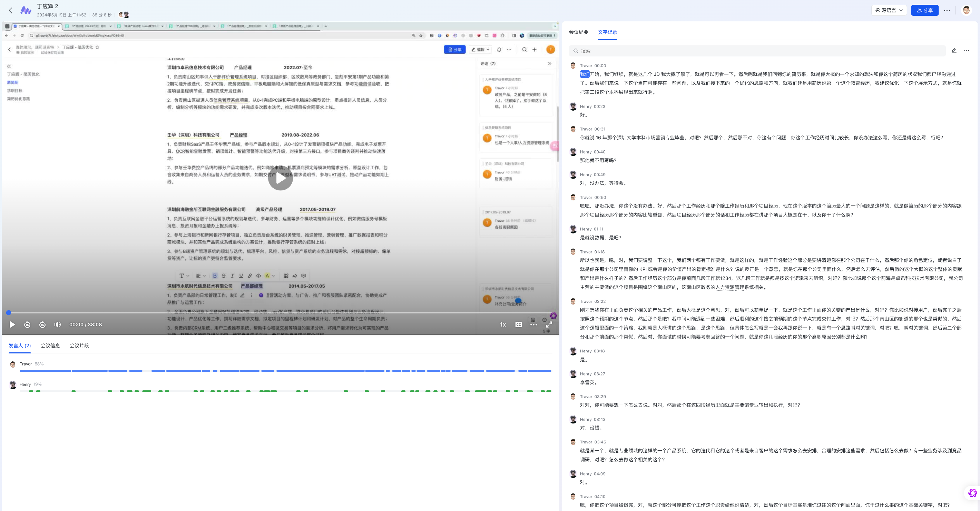980x511 pixels.
Task: Click the large center play button
Action: click(281, 178)
